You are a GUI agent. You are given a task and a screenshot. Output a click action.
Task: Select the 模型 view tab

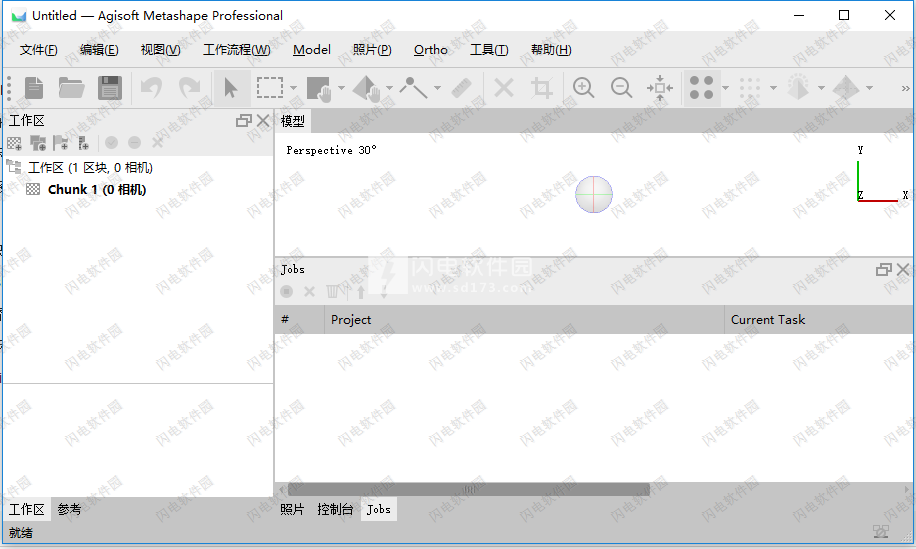point(293,121)
